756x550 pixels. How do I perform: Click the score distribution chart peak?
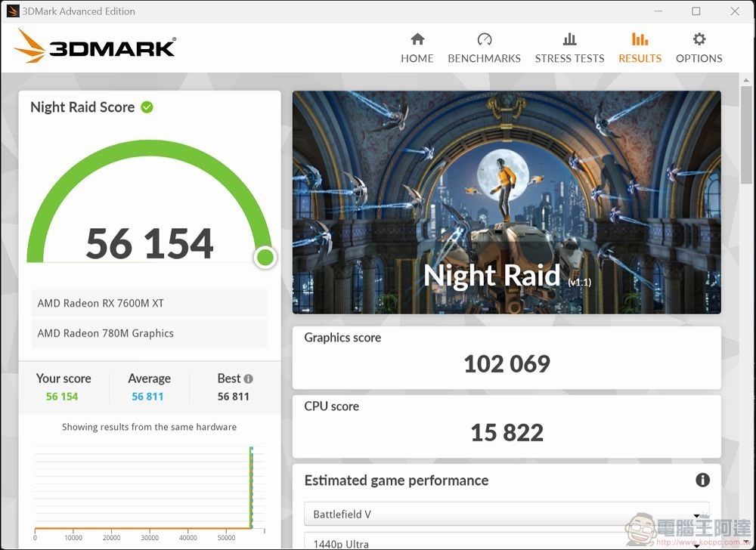click(x=251, y=487)
